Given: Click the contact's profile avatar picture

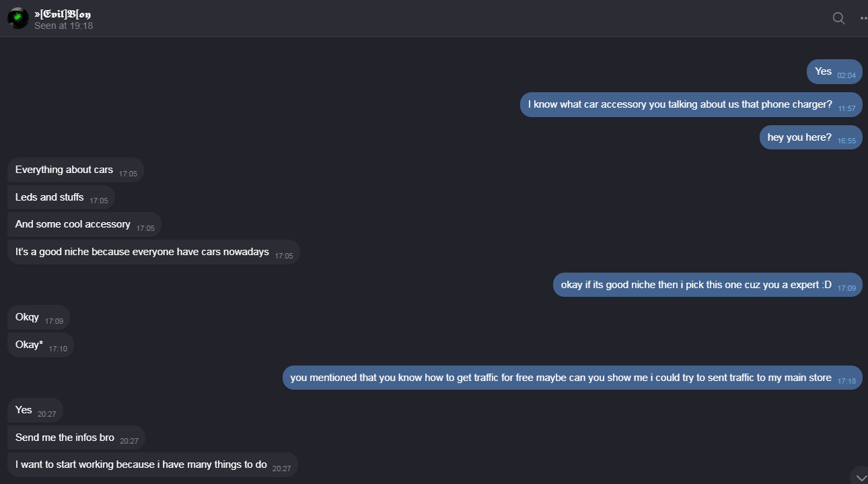Looking at the screenshot, I should pyautogui.click(x=18, y=18).
